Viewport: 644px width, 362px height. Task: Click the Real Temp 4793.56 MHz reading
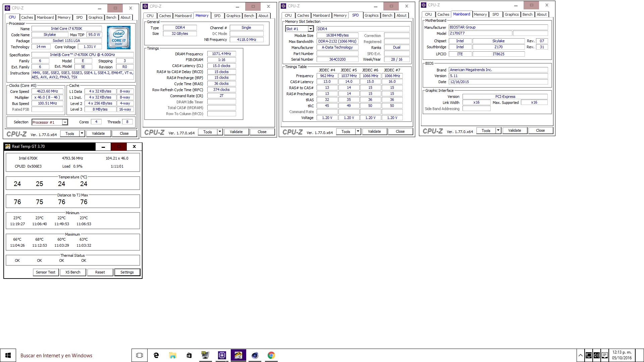pyautogui.click(x=72, y=158)
